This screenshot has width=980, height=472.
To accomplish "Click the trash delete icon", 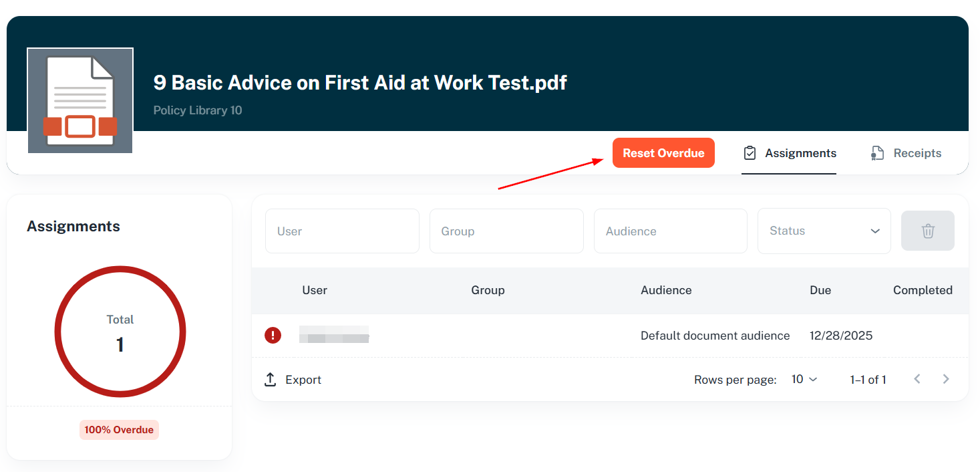I will pos(927,231).
